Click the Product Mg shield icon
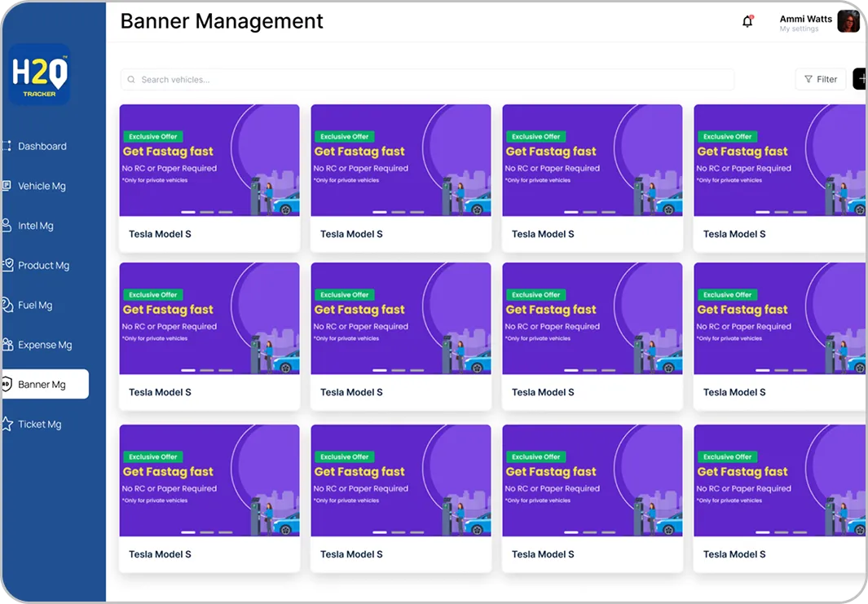868x604 pixels. (7, 265)
